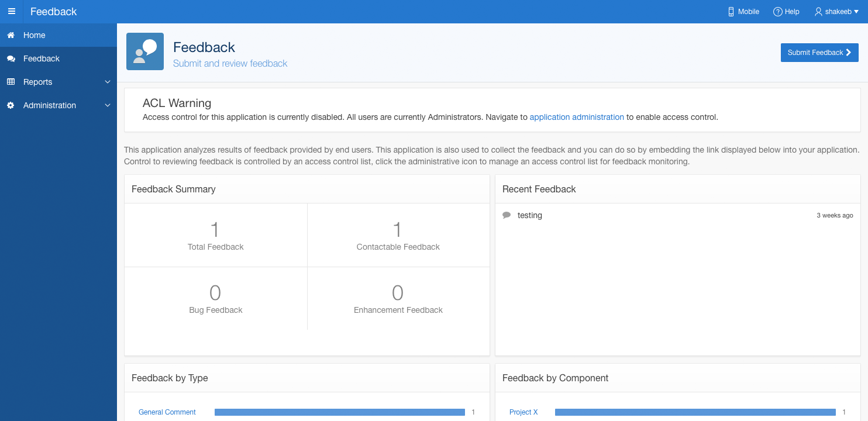Screen dimensions: 868x421
Task: Click the Mobile phone icon in header
Action: click(x=731, y=12)
